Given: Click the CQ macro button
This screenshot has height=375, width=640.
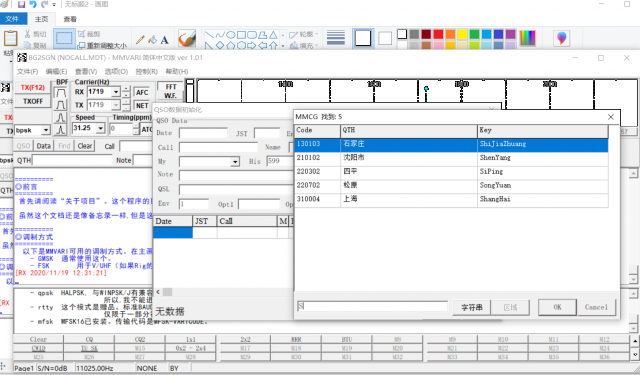Looking at the screenshot, I should coord(89,339).
